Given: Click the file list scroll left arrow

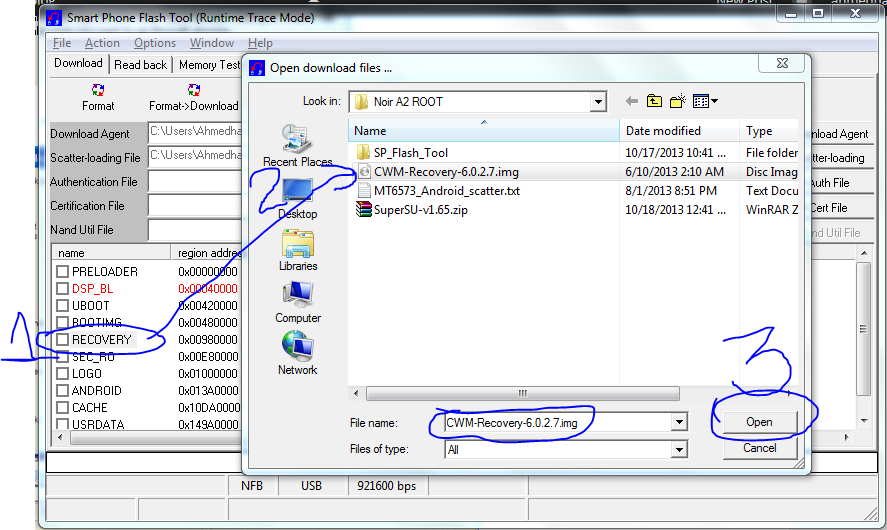Looking at the screenshot, I should (x=356, y=393).
